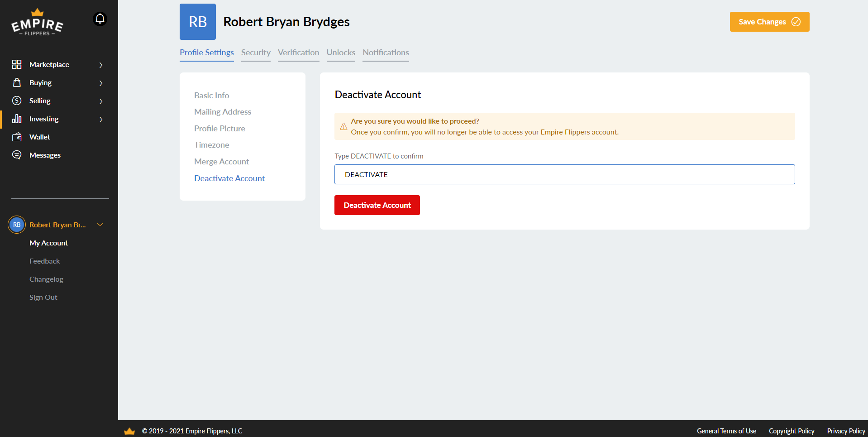The height and width of the screenshot is (437, 868).
Task: Open the Changelog link
Action: click(46, 279)
